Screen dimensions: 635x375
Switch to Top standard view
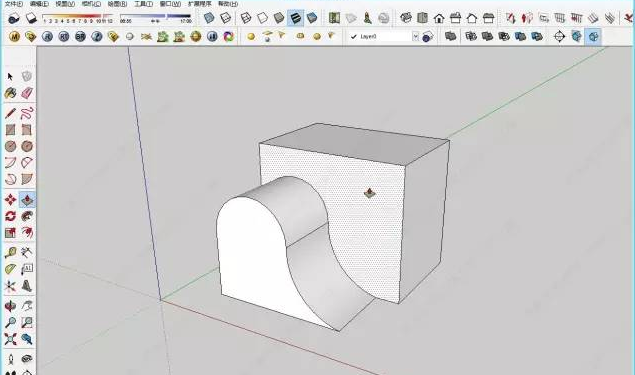[422, 18]
